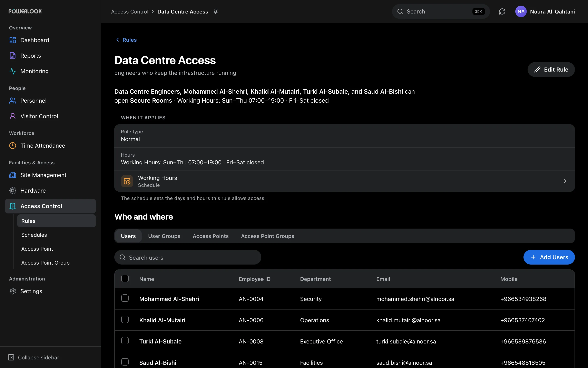Click the Employee ID column header

pos(254,279)
